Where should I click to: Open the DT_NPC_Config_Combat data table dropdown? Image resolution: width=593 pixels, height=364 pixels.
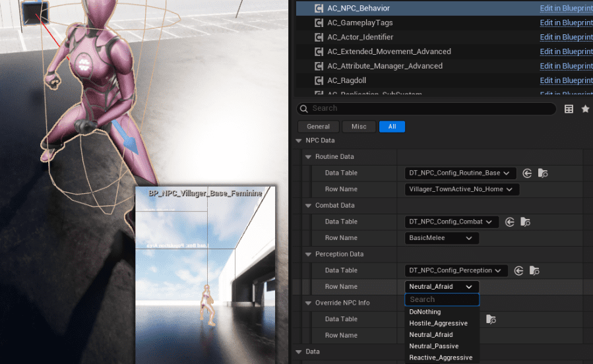click(x=452, y=222)
